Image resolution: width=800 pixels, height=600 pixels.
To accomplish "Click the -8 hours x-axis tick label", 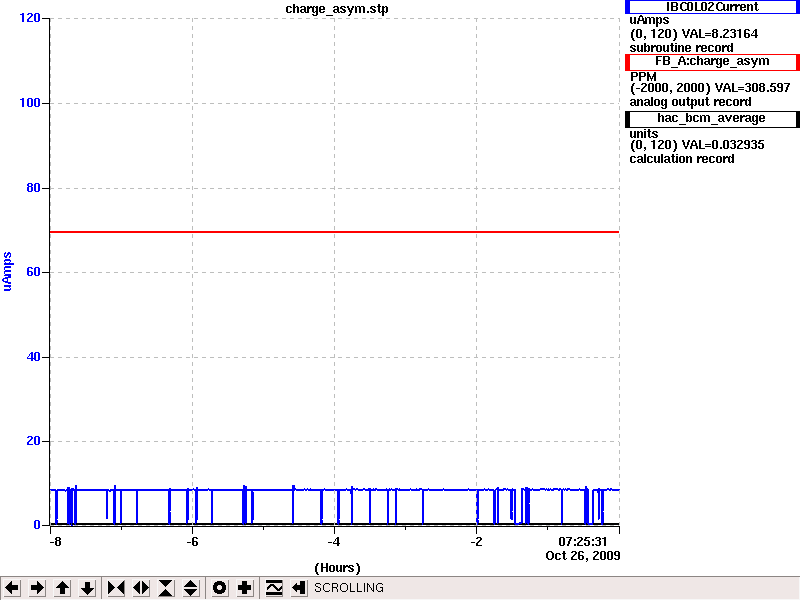I will point(55,541).
